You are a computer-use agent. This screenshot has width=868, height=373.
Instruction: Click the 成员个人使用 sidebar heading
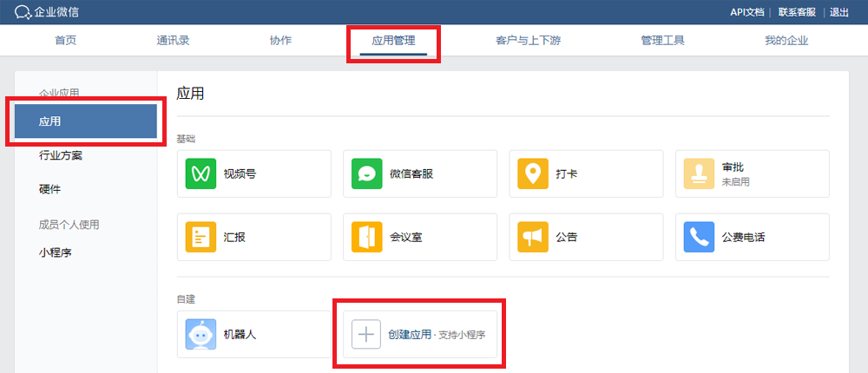(x=69, y=225)
